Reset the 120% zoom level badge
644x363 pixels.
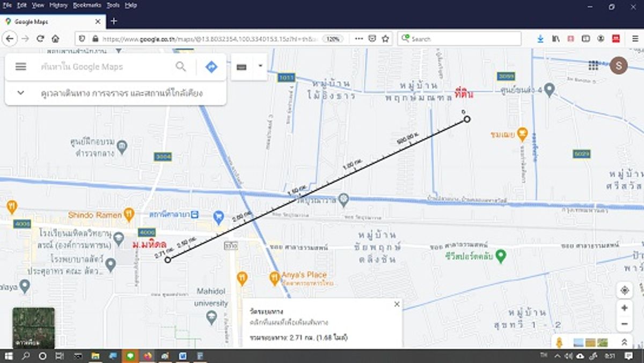coord(333,39)
